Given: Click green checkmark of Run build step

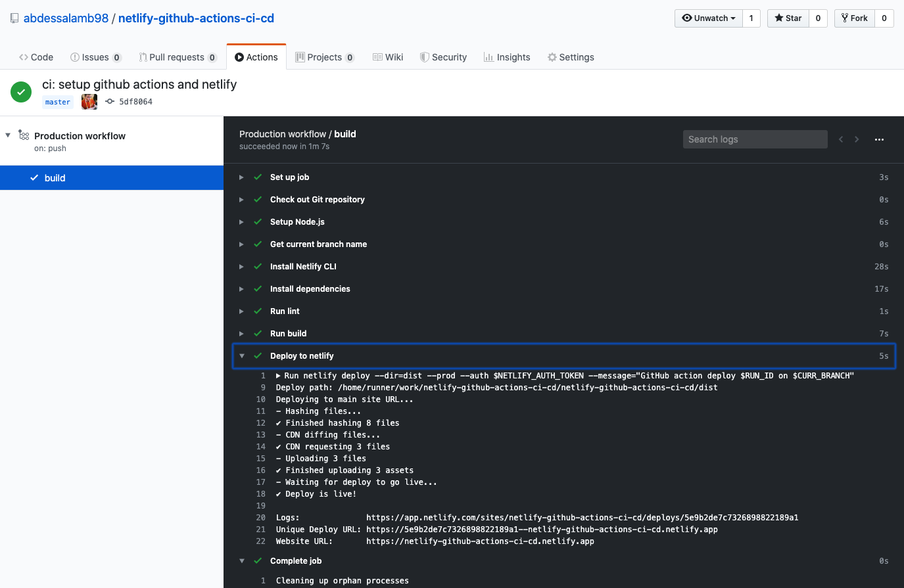Looking at the screenshot, I should [258, 334].
